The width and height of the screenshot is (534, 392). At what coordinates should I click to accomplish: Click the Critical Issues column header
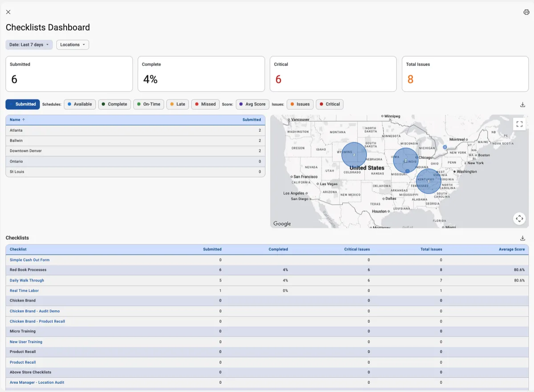click(x=357, y=249)
